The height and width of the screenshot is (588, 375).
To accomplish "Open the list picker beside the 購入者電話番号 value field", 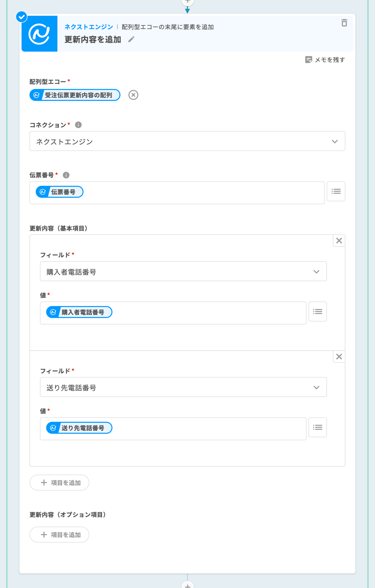I will pyautogui.click(x=317, y=311).
